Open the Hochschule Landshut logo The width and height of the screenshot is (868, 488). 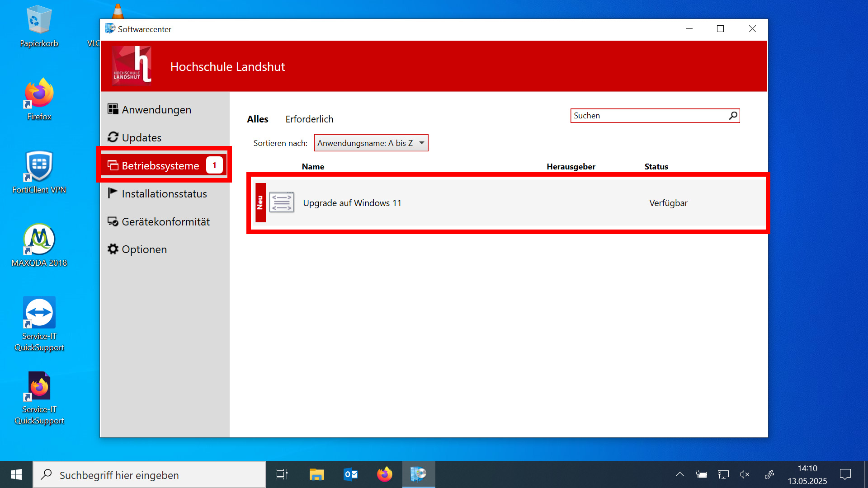pos(131,66)
